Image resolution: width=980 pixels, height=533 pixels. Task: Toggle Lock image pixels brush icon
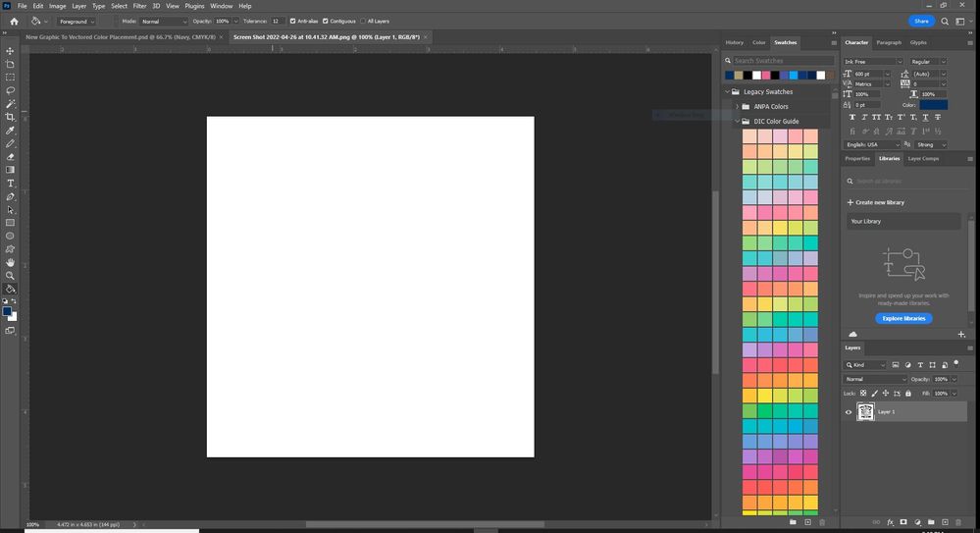874,394
